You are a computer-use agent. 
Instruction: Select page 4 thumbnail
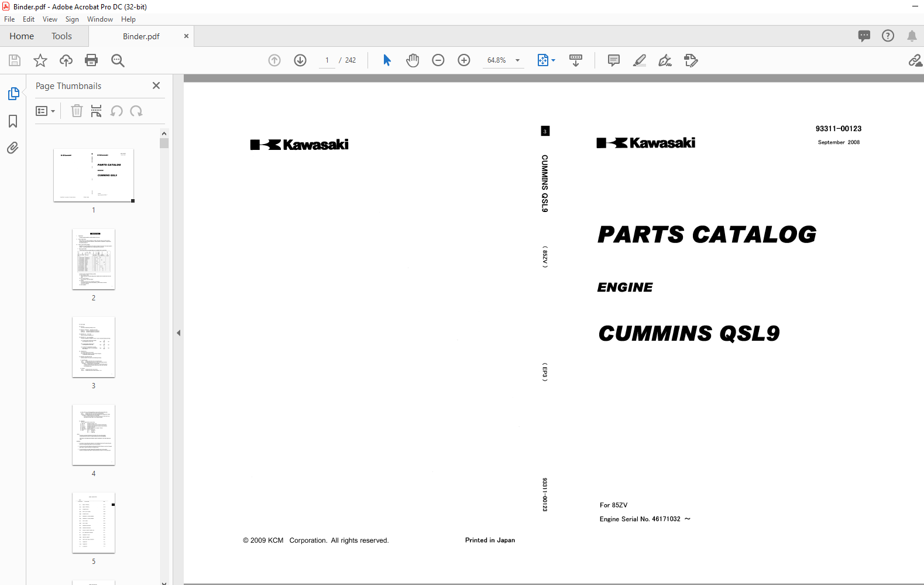(94, 435)
